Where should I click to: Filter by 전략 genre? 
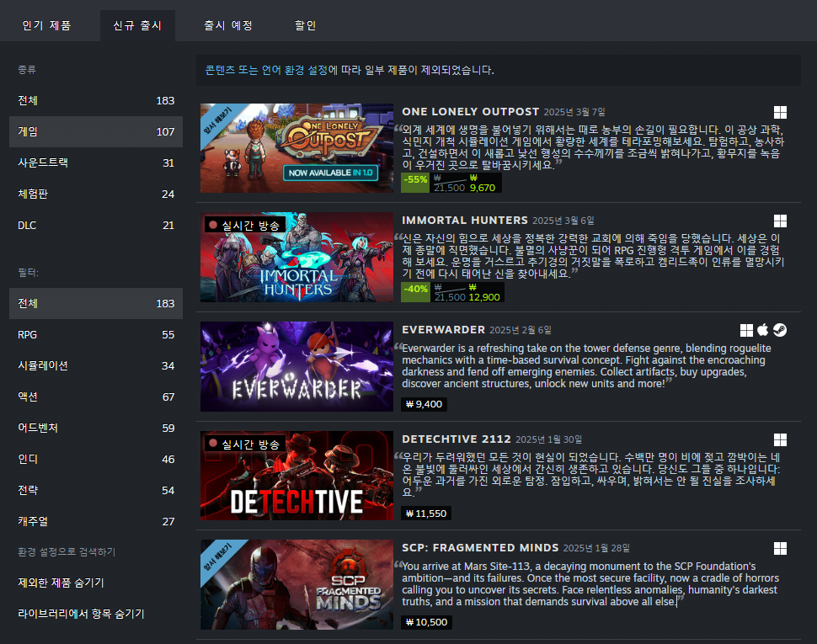pyautogui.click(x=96, y=491)
